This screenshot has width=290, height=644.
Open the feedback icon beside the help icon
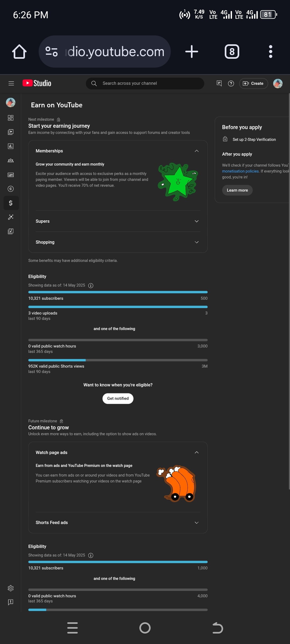(x=219, y=83)
